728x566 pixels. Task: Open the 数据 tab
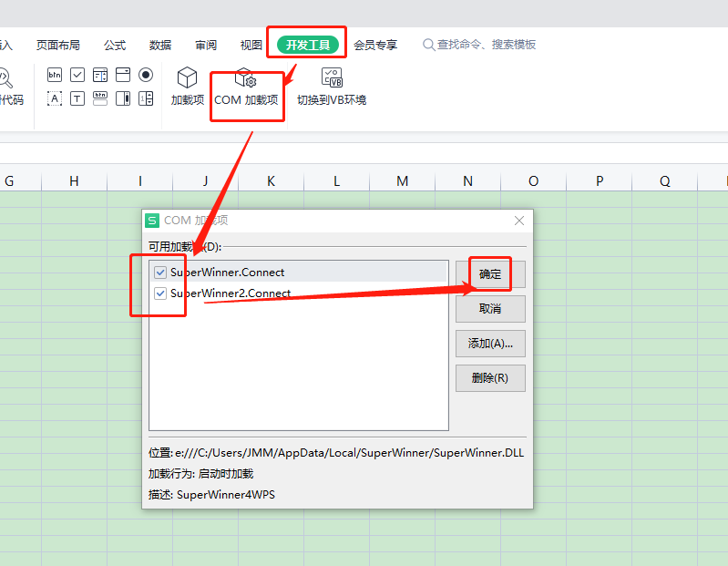coord(160,45)
